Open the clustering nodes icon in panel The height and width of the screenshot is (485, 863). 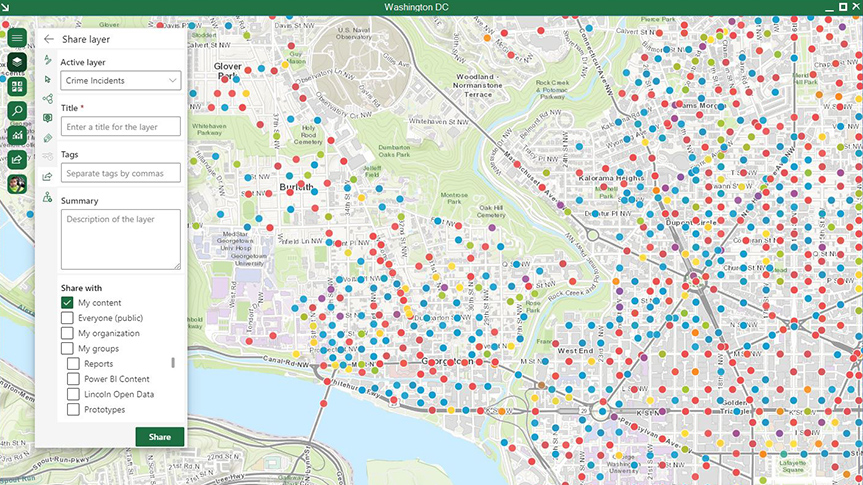click(48, 99)
